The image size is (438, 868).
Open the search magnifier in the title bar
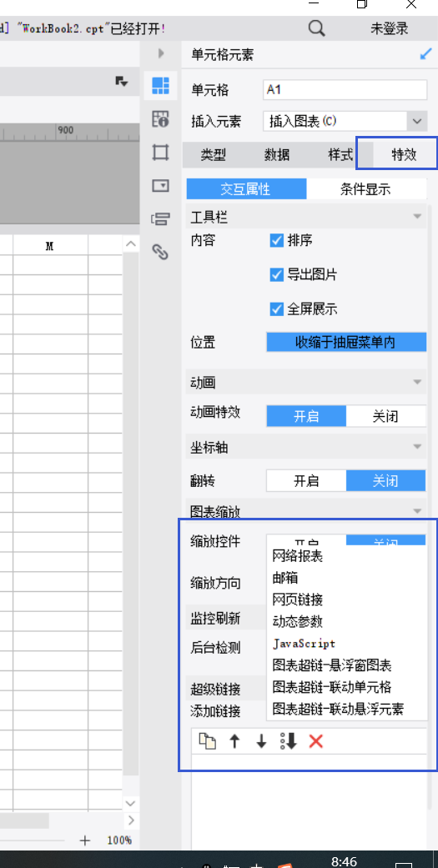pos(317,28)
